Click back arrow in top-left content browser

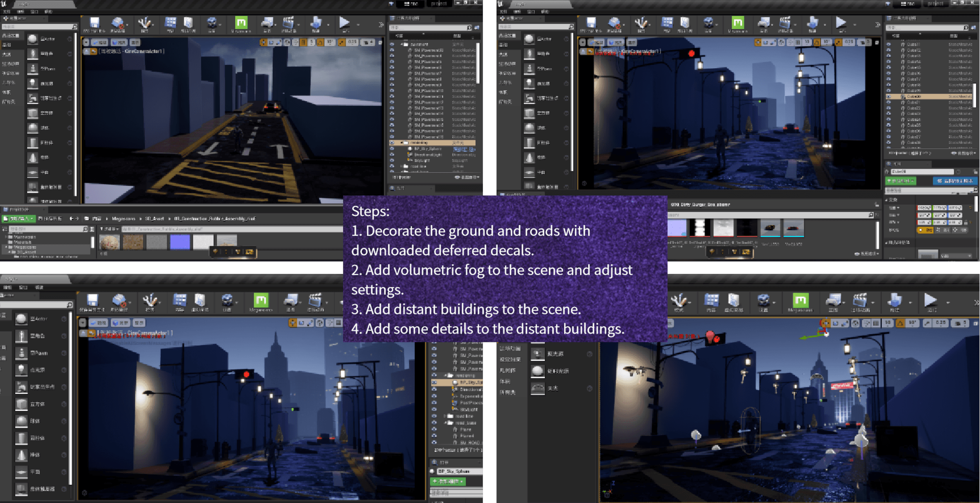tap(71, 219)
